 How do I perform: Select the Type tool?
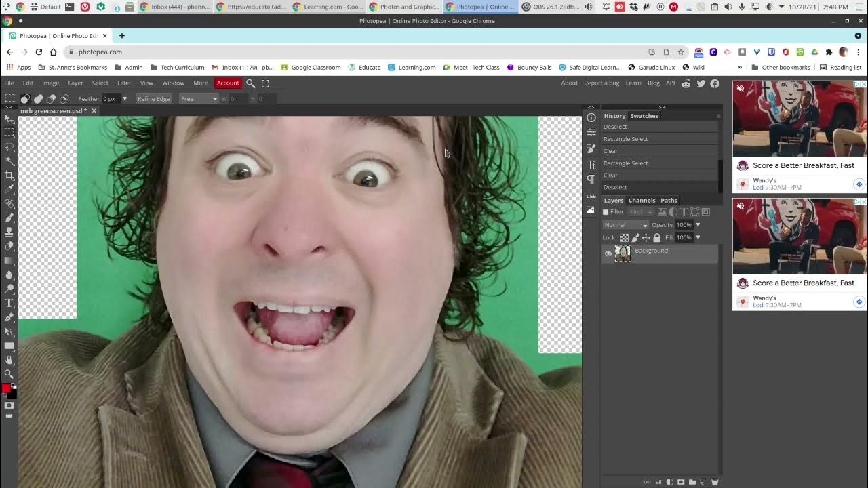tap(9, 303)
